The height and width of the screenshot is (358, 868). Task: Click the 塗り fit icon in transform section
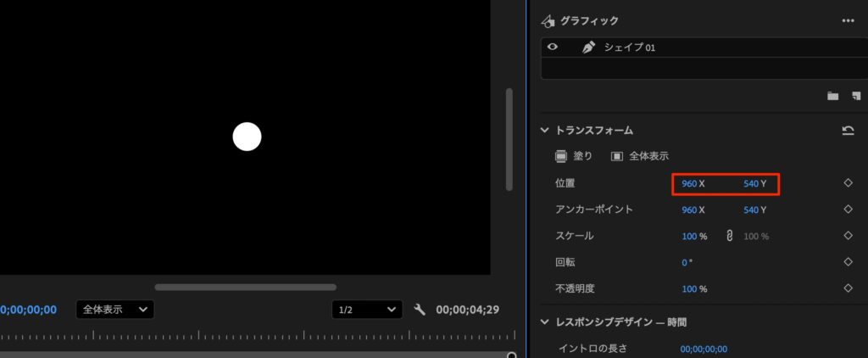(x=561, y=156)
